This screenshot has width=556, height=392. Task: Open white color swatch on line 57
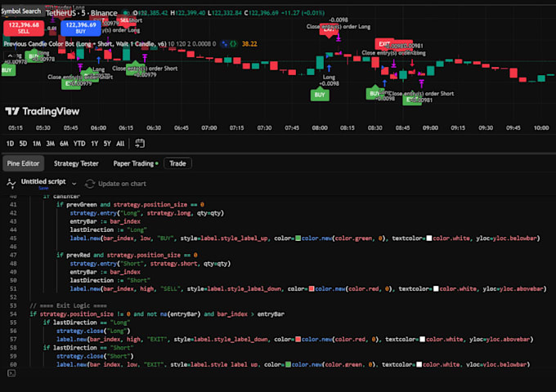click(x=423, y=339)
